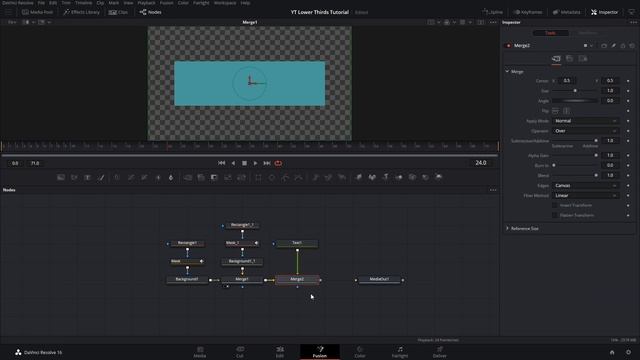Add a Rectangle mask from the toolbar
This screenshot has height=360, width=640.
coord(258,177)
